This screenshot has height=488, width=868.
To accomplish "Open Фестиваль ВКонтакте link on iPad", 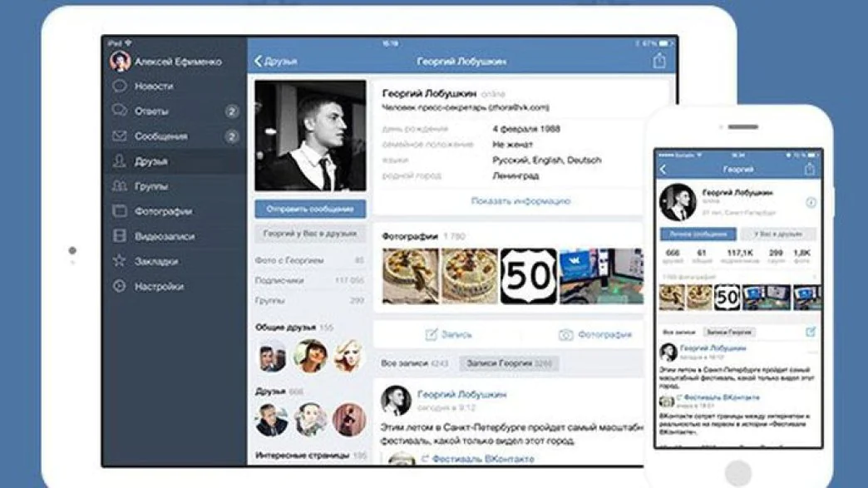I will [483, 459].
